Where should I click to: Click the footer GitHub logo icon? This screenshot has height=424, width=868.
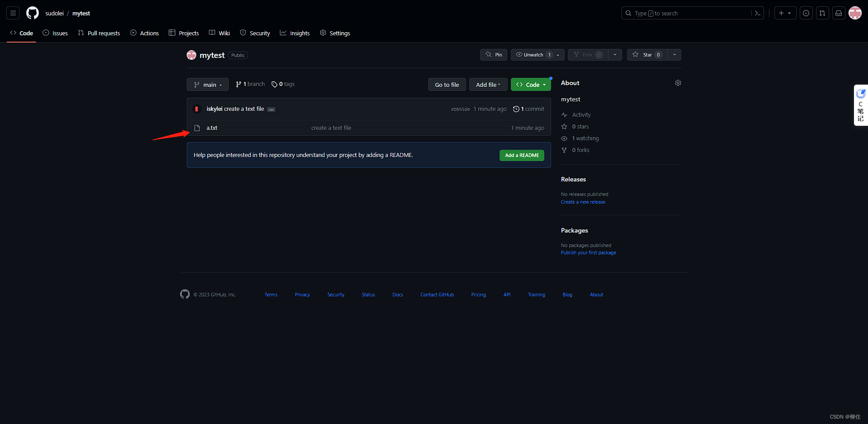(x=185, y=294)
